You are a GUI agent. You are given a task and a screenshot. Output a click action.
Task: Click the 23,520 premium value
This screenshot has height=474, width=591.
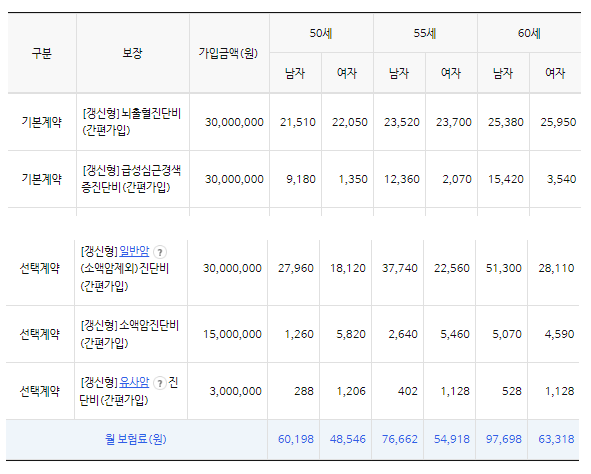402,122
